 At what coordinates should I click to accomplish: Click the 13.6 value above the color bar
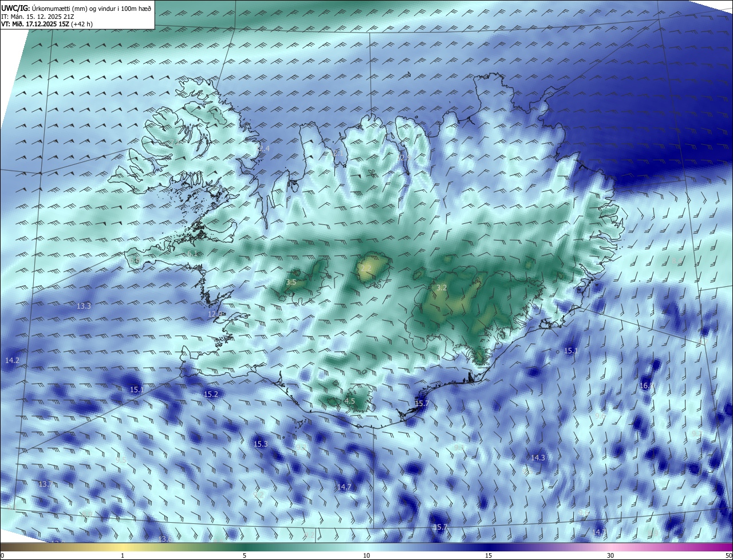(x=165, y=539)
